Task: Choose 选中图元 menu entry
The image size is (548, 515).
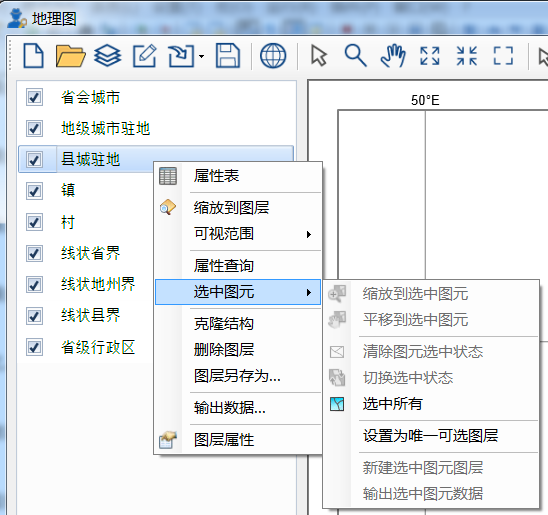Action: [238, 292]
